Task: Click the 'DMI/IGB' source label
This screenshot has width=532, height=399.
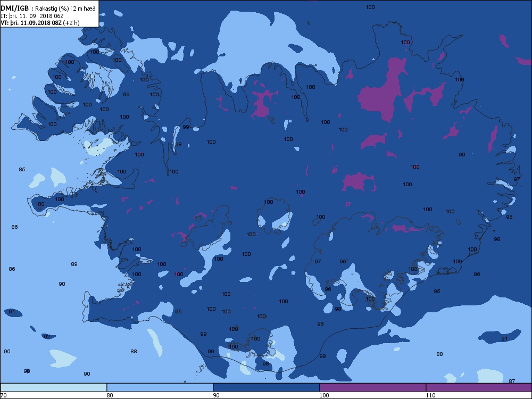Action: tap(15, 9)
